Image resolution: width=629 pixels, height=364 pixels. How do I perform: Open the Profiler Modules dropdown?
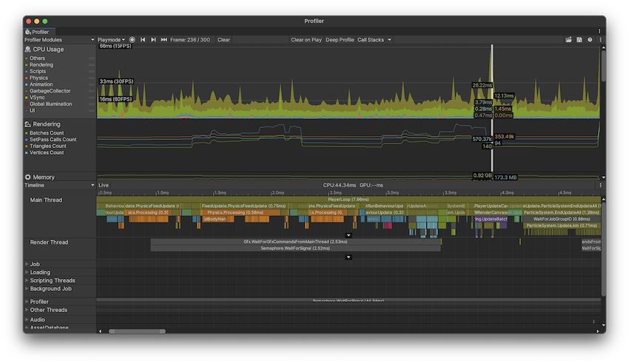click(x=59, y=40)
